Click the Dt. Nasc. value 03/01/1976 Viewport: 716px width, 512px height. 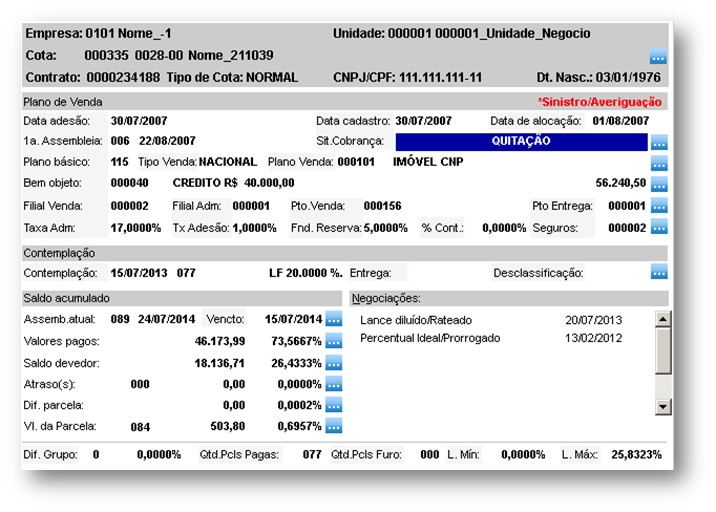[628, 77]
